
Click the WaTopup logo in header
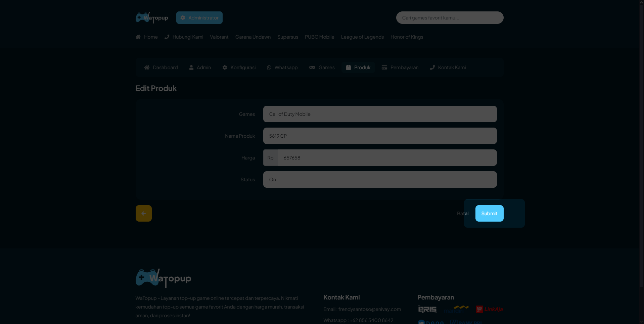tap(152, 17)
